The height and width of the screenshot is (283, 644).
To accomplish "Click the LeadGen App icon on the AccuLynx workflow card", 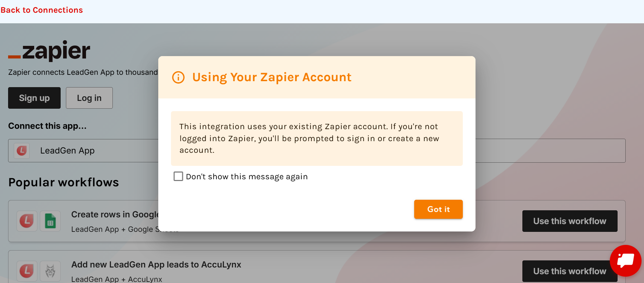I will pyautogui.click(x=27, y=271).
